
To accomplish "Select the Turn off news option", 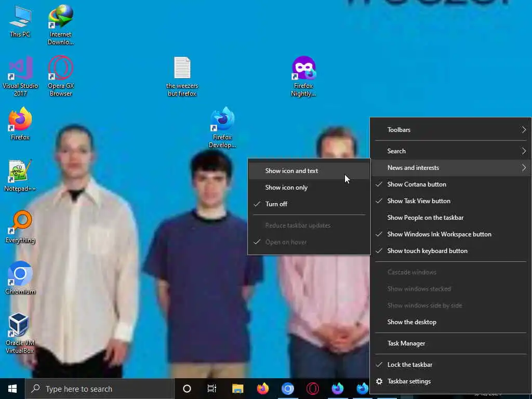I will pos(309,204).
